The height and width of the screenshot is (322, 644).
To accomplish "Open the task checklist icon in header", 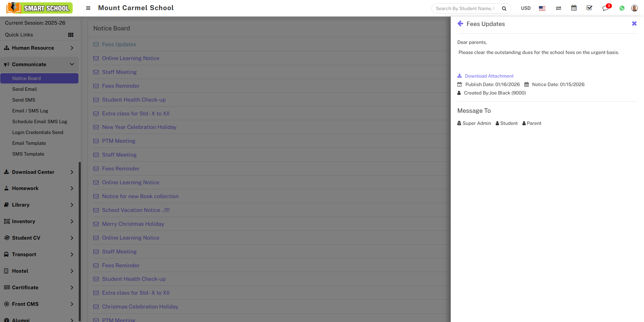I will [x=589, y=8].
